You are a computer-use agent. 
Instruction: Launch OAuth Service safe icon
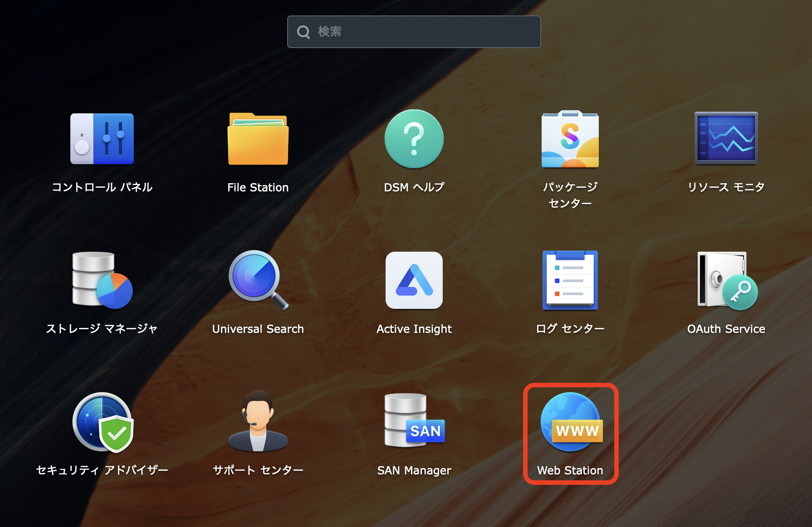726,280
